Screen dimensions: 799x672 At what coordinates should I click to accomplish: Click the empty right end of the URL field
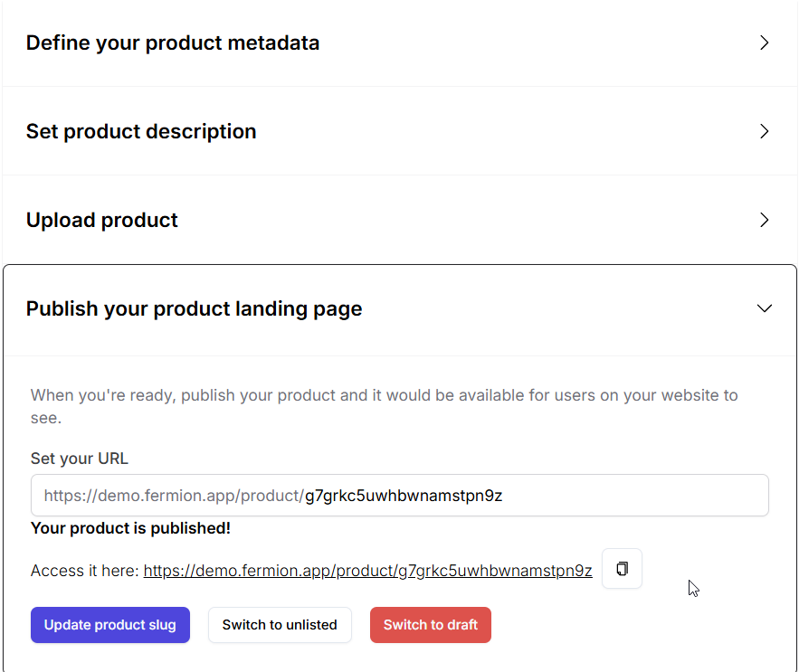pos(652,496)
